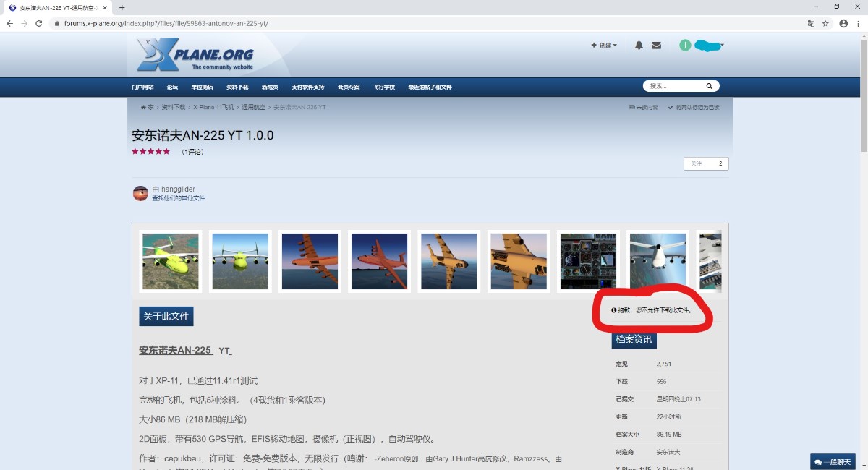Open 飞行学校 in the navigation bar
868x470 pixels.
[384, 87]
